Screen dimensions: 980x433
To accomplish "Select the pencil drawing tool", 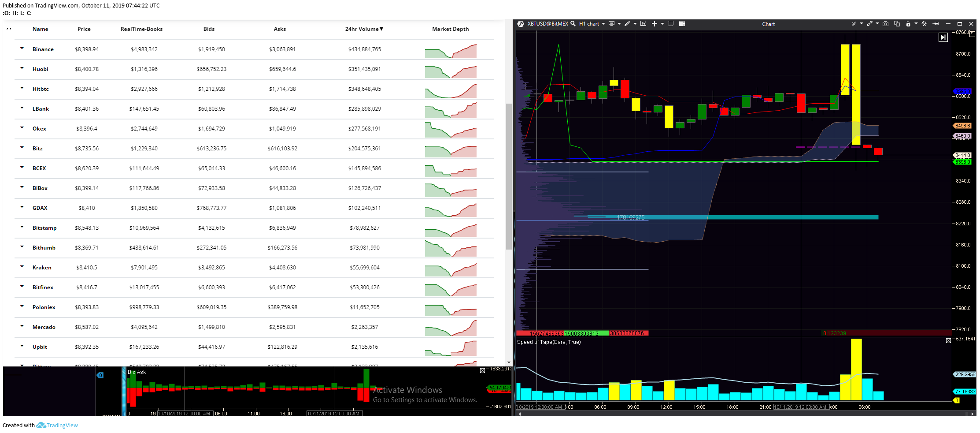I will tap(627, 24).
